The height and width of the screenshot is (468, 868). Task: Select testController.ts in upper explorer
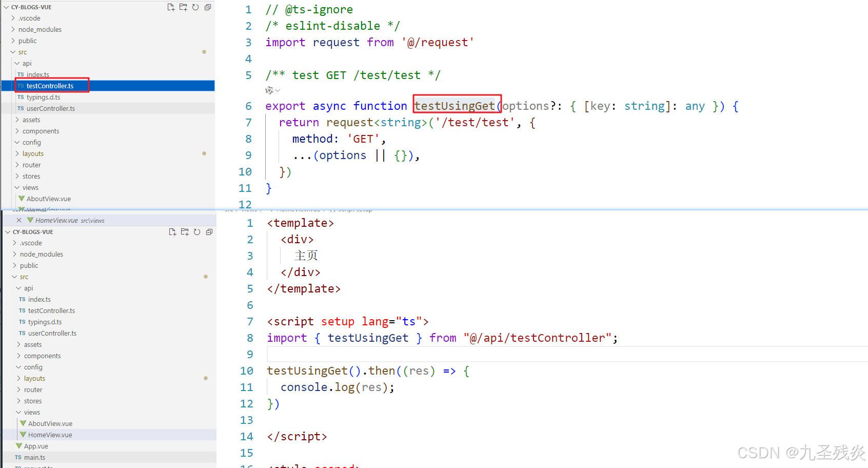(109, 86)
